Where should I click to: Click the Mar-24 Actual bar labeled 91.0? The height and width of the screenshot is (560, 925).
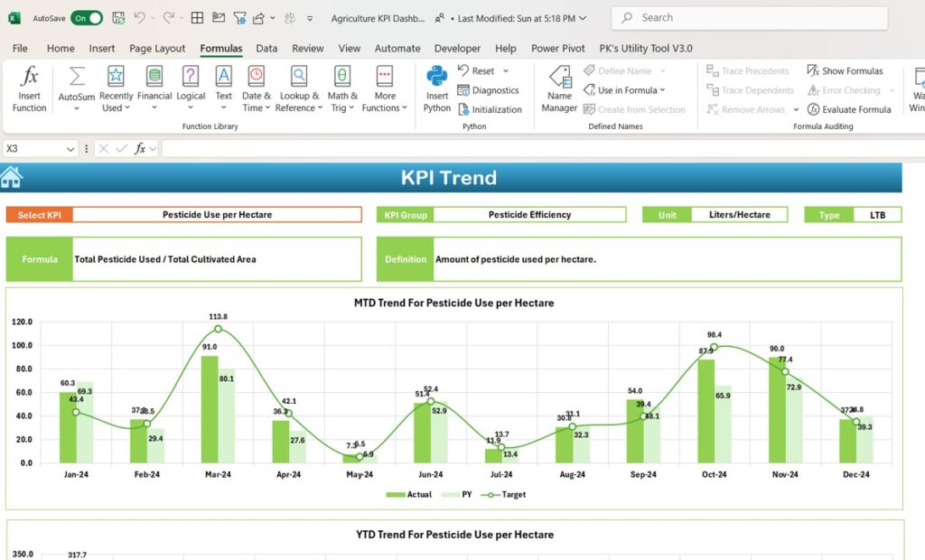pos(210,409)
